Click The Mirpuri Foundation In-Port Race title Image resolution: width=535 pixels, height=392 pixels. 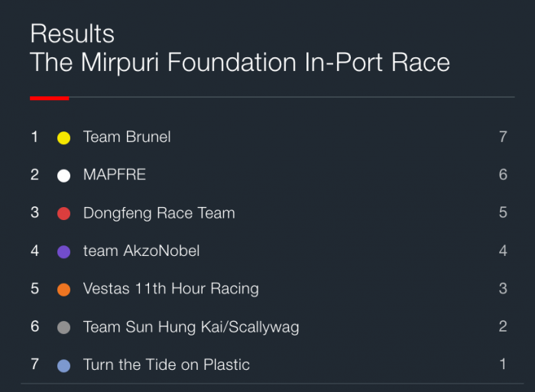(x=240, y=63)
